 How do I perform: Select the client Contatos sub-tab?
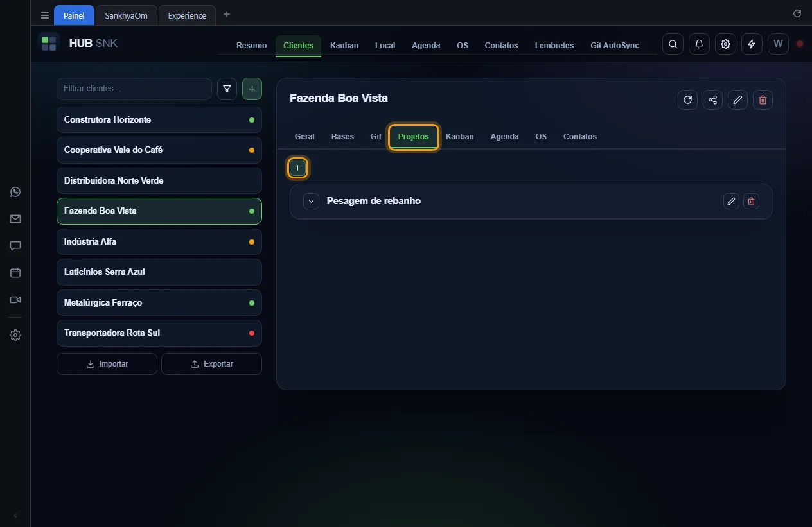pos(580,137)
